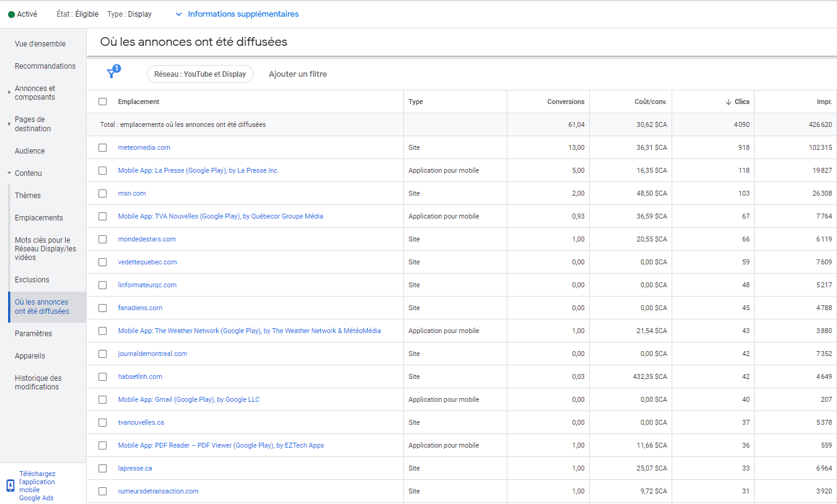Click total impressions value 426 620
Image resolution: width=837 pixels, height=504 pixels.
[821, 124]
